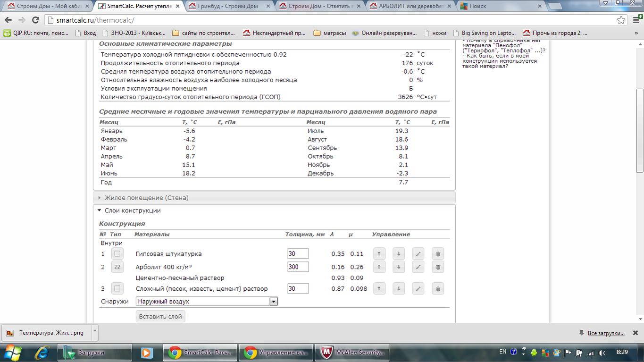Click thickness field for Гипсовая штукатурка
644x362 pixels.
click(x=298, y=254)
